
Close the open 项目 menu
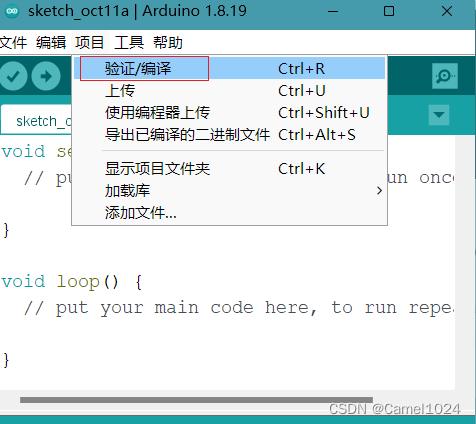click(89, 43)
